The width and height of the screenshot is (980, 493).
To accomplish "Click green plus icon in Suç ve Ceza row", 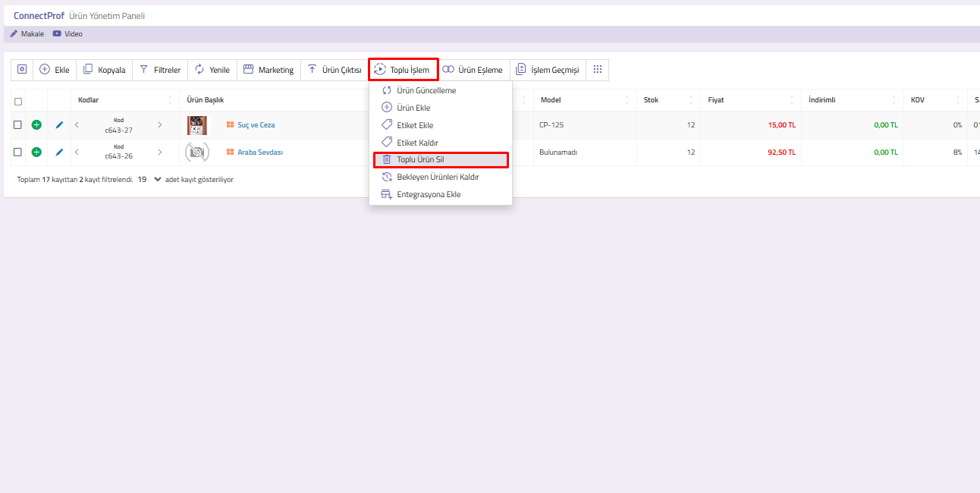I will (36, 125).
